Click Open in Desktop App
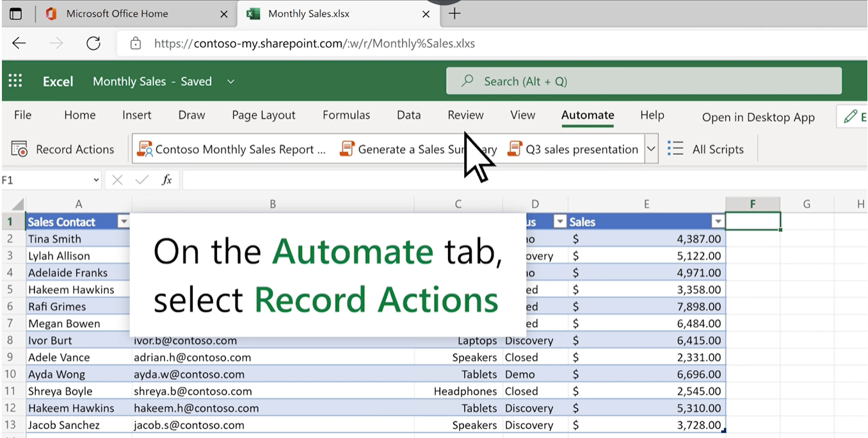Screen dimensions: 868x438 pyautogui.click(x=759, y=117)
